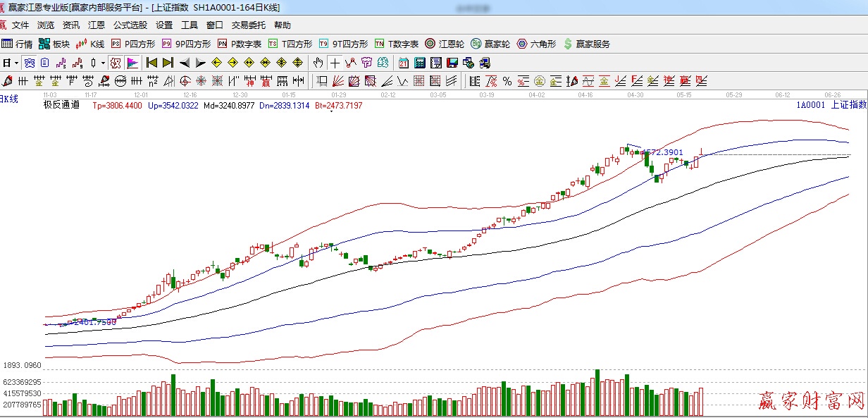Open 赢家服务 service button

(586, 44)
